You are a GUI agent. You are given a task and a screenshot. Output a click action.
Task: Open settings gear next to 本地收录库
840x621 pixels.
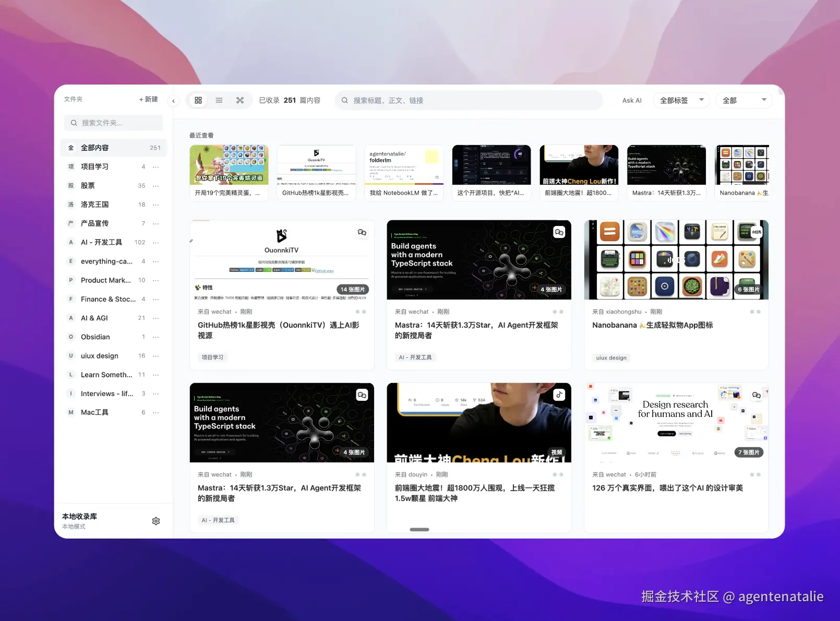(x=156, y=521)
